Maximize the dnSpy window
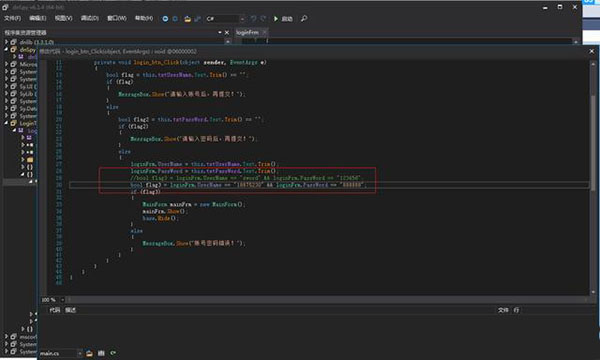 [560, 7]
